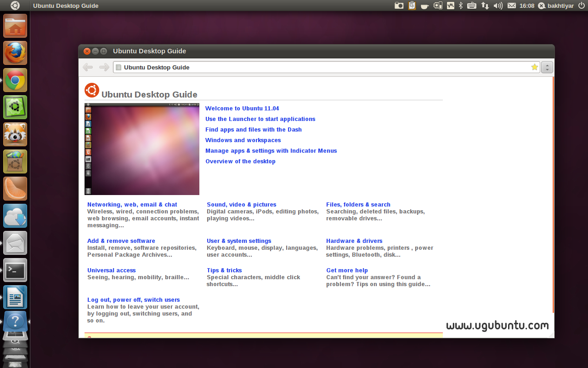Click the Ubuntu Desktop Guide address field
The width and height of the screenshot is (588, 368).
pos(326,67)
